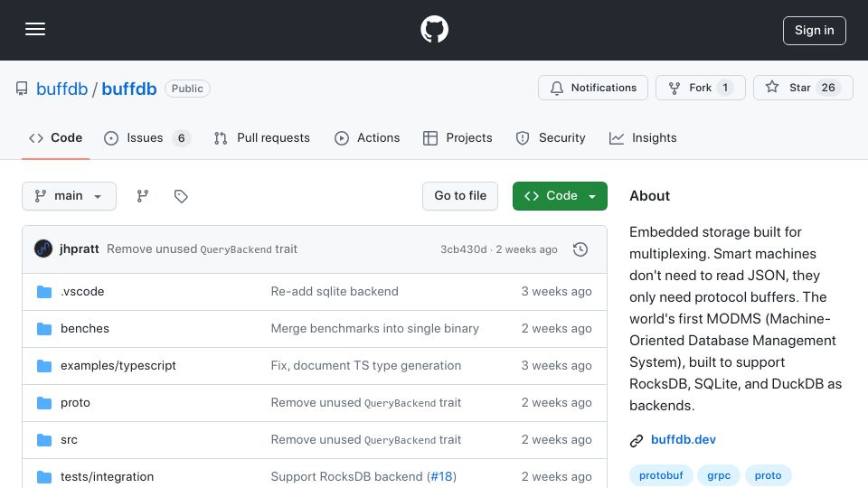Open the src folder

70,440
